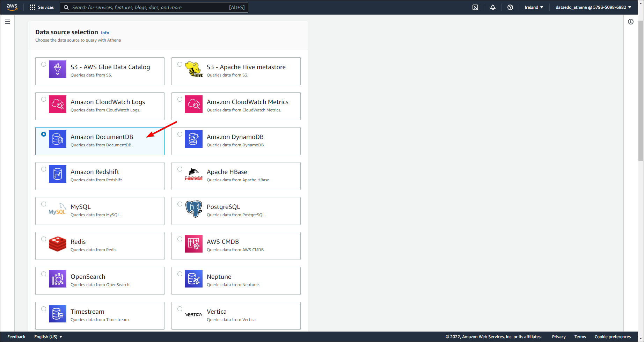
Task: Click the PostgreSQL elephant icon
Action: [x=194, y=209]
